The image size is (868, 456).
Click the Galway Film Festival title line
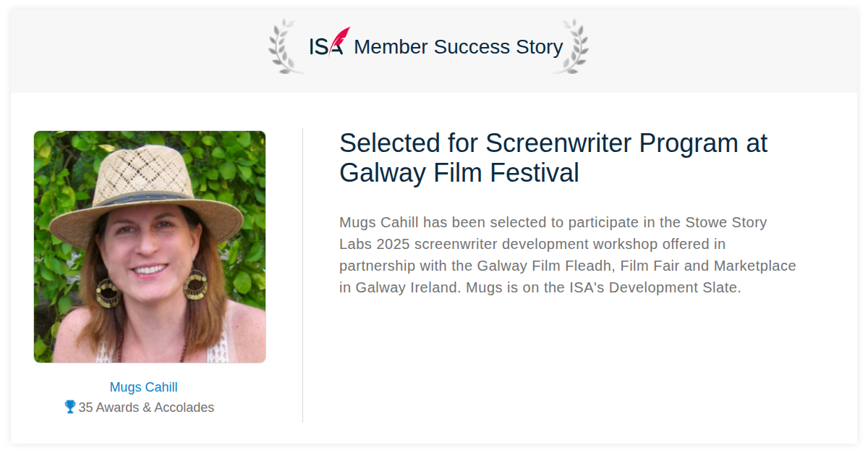(459, 173)
